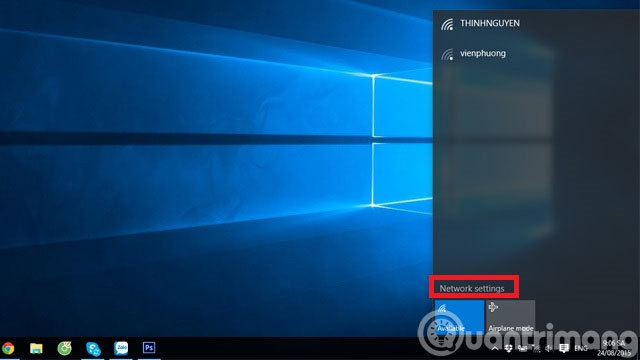Click the Dropbox tray icon
Screen dimensions: 640x360
coord(508,349)
